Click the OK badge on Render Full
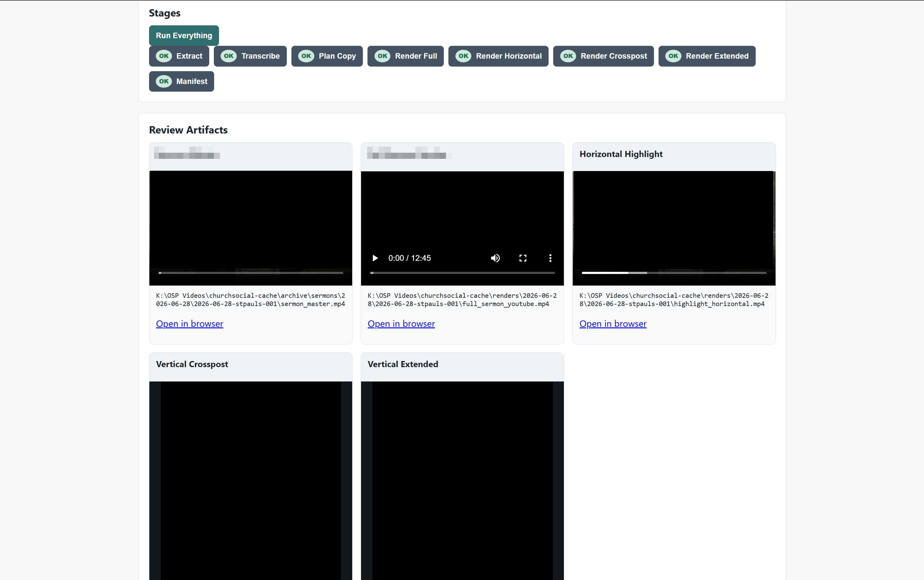Image resolution: width=924 pixels, height=580 pixels. tap(382, 56)
